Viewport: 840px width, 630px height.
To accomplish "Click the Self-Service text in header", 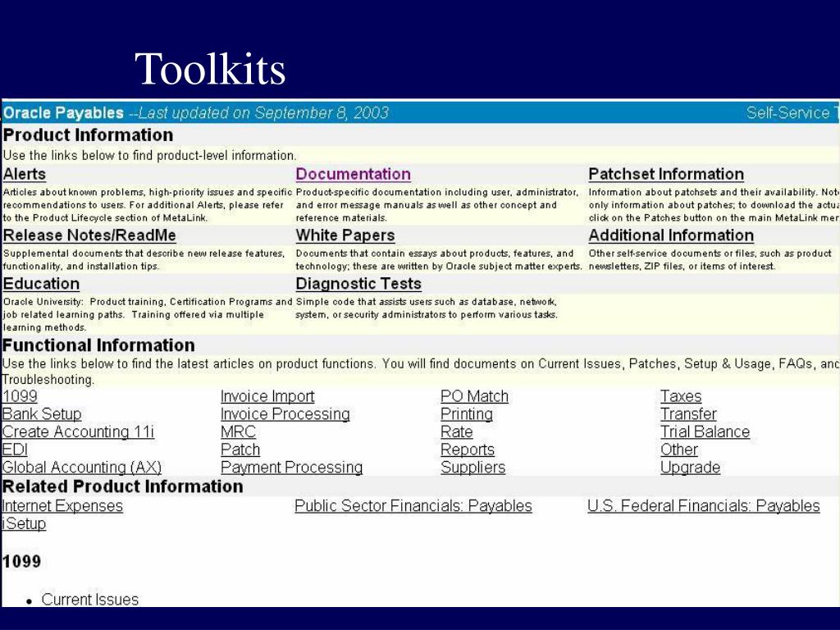I will [x=787, y=113].
